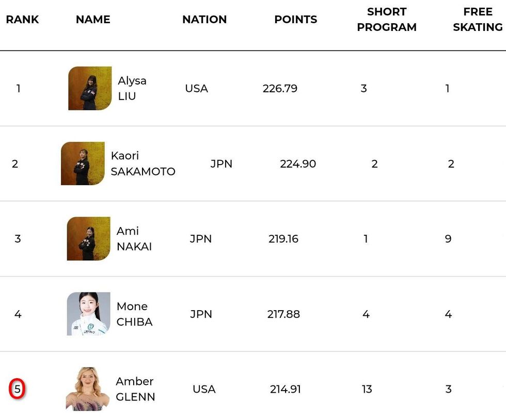Image resolution: width=506 pixels, height=420 pixels.
Task: Sort by FREE SKATING header
Action: click(478, 20)
